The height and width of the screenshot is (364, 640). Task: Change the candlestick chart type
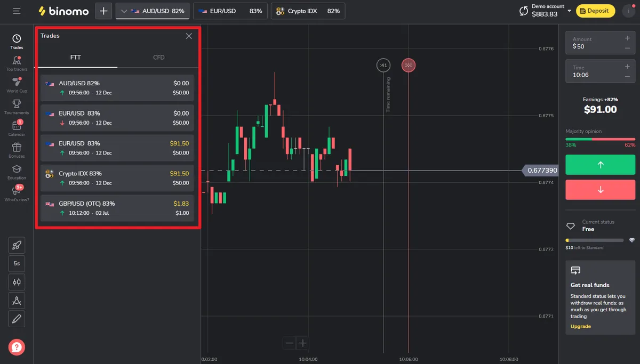click(17, 282)
